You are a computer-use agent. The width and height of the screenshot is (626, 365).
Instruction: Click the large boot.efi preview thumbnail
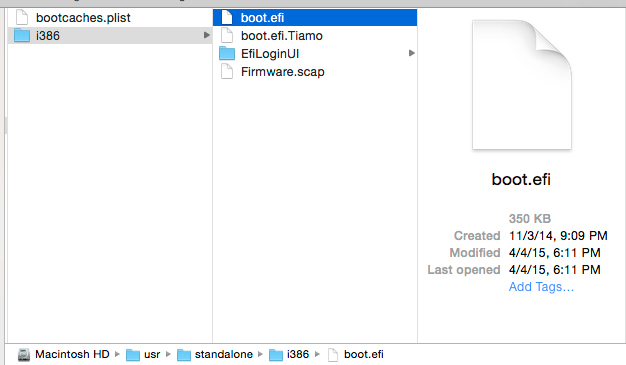522,85
